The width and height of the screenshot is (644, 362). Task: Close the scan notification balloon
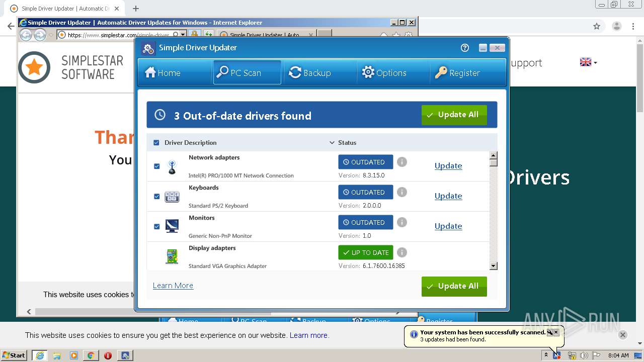556,332
